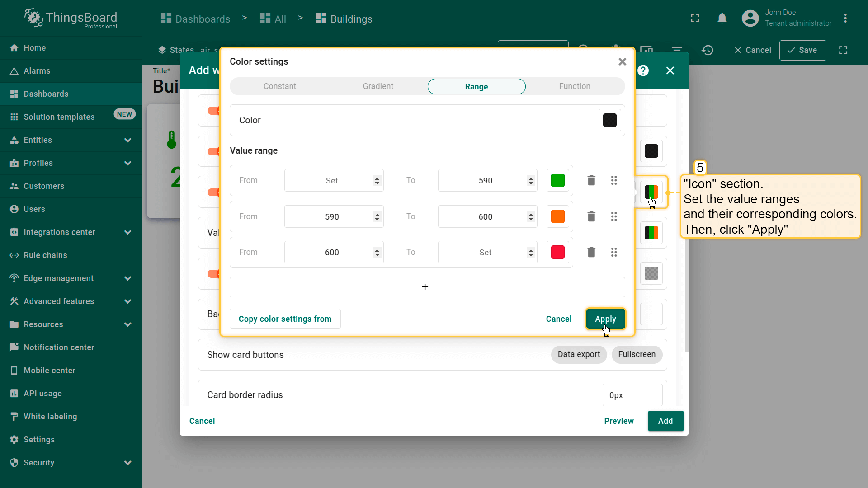Screen dimensions: 868x488
Task: Grab the drag handle of 590-600 row
Action: pyautogui.click(x=613, y=216)
